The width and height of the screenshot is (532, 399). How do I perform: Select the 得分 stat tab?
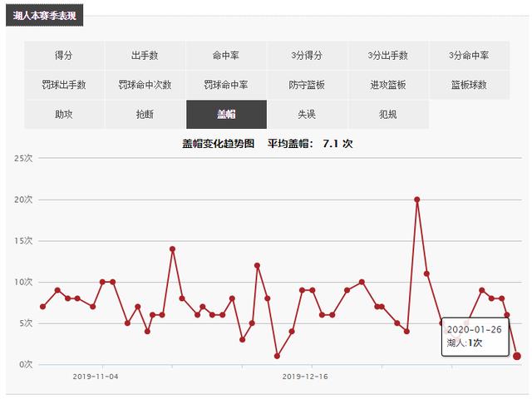64,56
